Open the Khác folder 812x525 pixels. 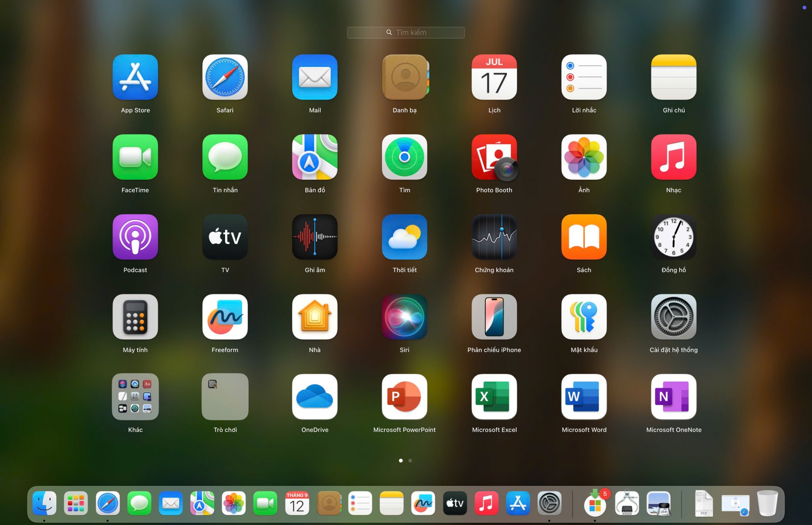(135, 396)
